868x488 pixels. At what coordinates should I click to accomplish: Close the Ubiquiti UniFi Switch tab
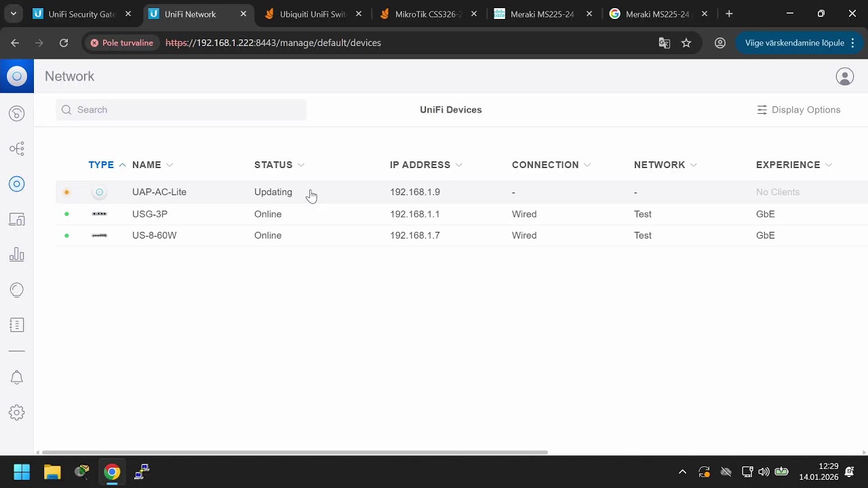(359, 14)
